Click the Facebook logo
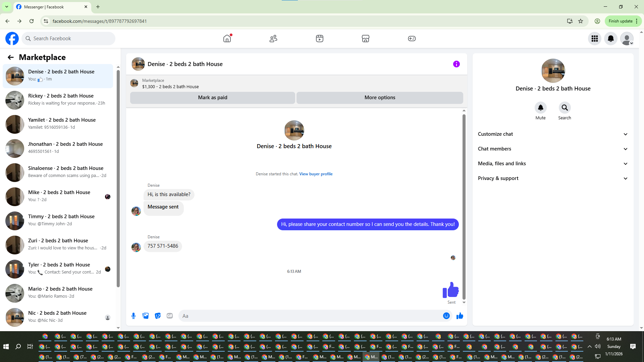 click(x=12, y=39)
